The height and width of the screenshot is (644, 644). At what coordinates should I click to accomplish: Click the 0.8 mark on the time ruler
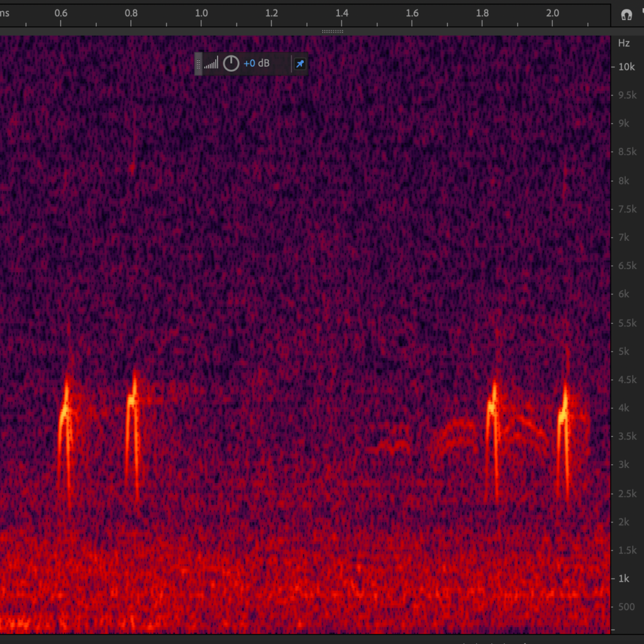tap(131, 13)
